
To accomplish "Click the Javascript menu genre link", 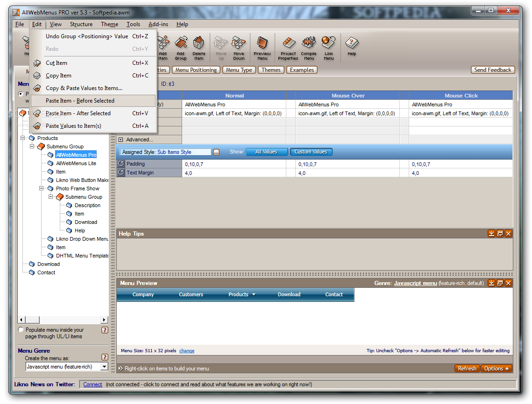I will pos(415,283).
